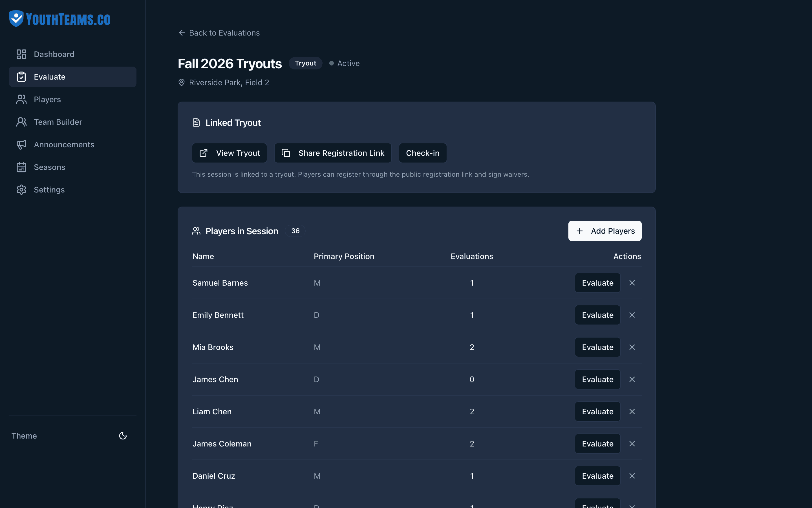
Task: Click the Seasons calendar icon
Action: pos(21,167)
